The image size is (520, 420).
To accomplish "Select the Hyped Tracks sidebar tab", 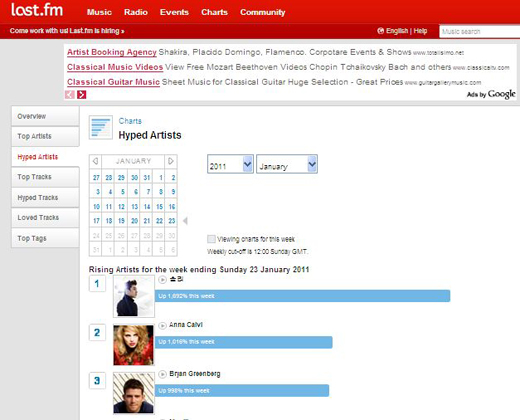I will pyautogui.click(x=45, y=198).
